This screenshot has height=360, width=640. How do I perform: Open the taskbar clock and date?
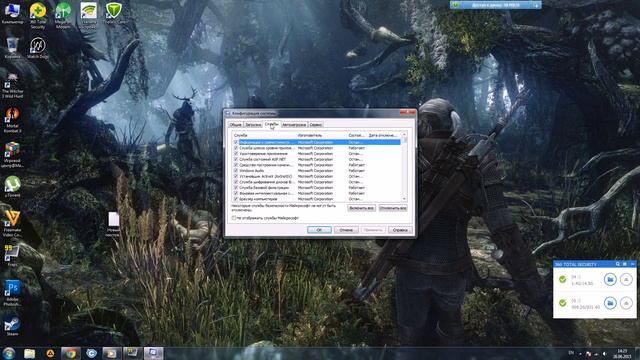623,354
